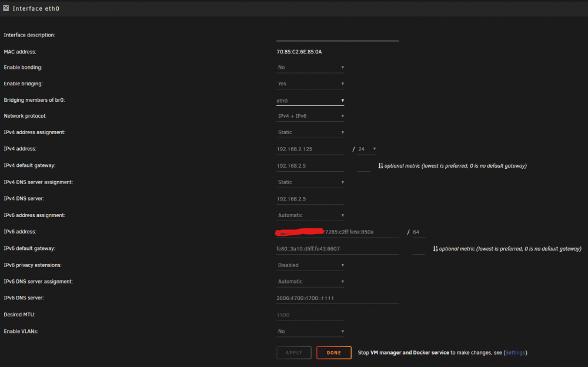This screenshot has height=367, width=588.
Task: Click the Bridging members of br0 label
Action: (35, 100)
